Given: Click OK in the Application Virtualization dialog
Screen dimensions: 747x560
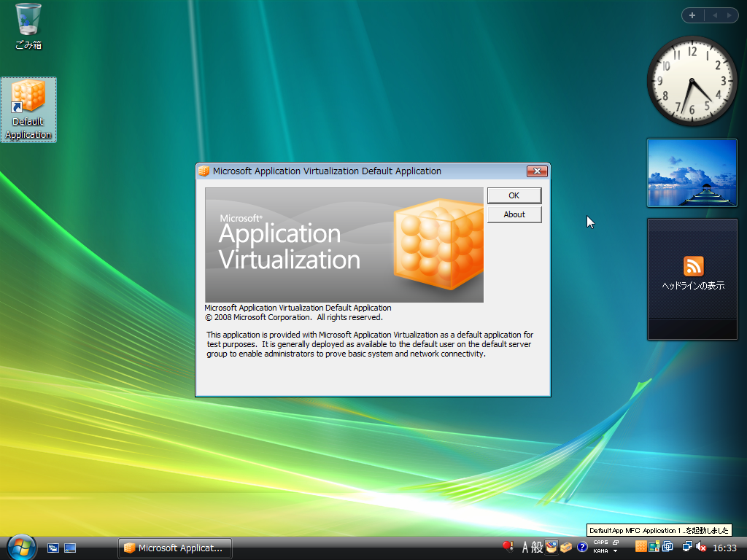Looking at the screenshot, I should tap(514, 195).
